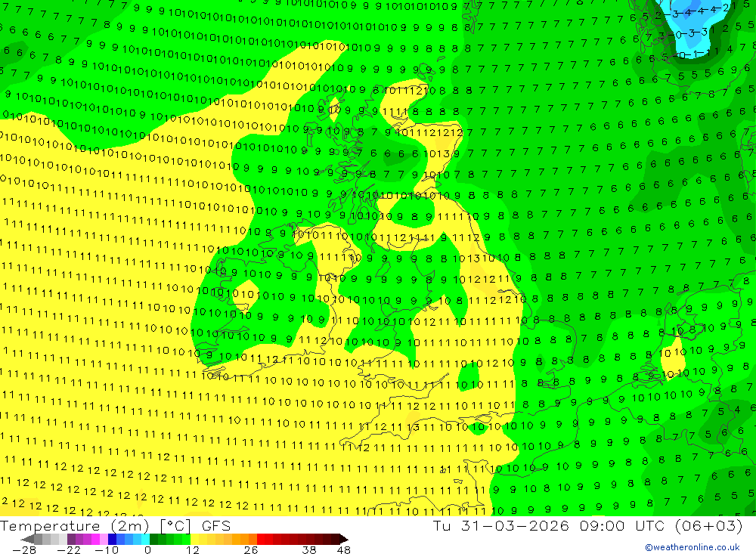Pick the cyan swatch just left of 0

[x=145, y=540]
